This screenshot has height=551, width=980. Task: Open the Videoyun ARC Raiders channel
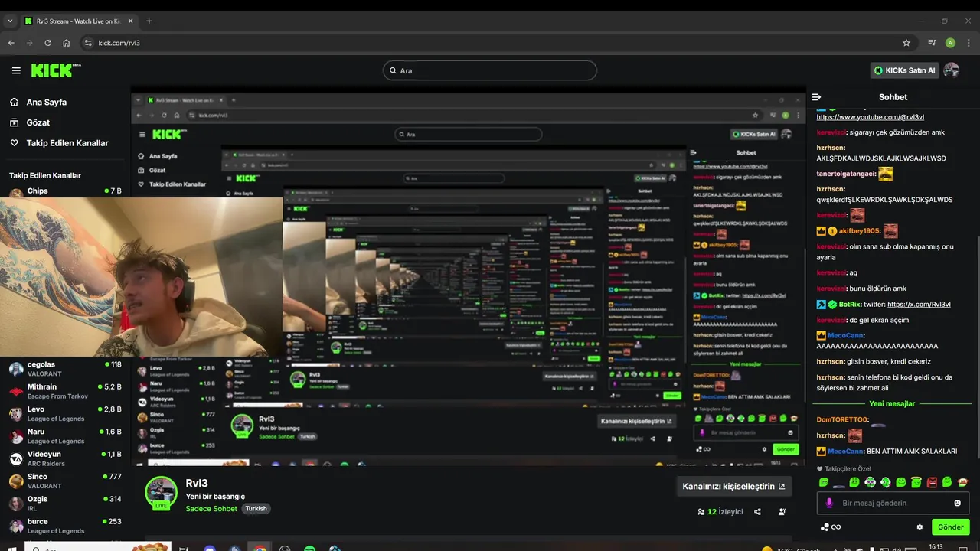pyautogui.click(x=66, y=458)
